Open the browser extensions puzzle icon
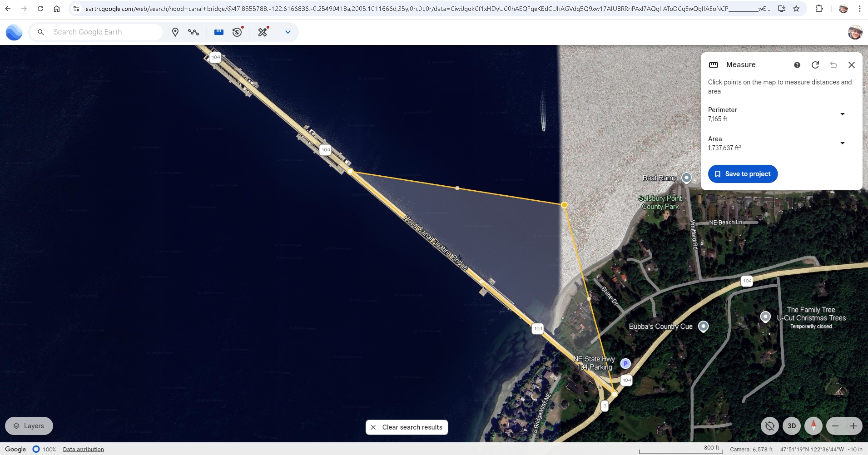The image size is (868, 455). click(x=819, y=9)
